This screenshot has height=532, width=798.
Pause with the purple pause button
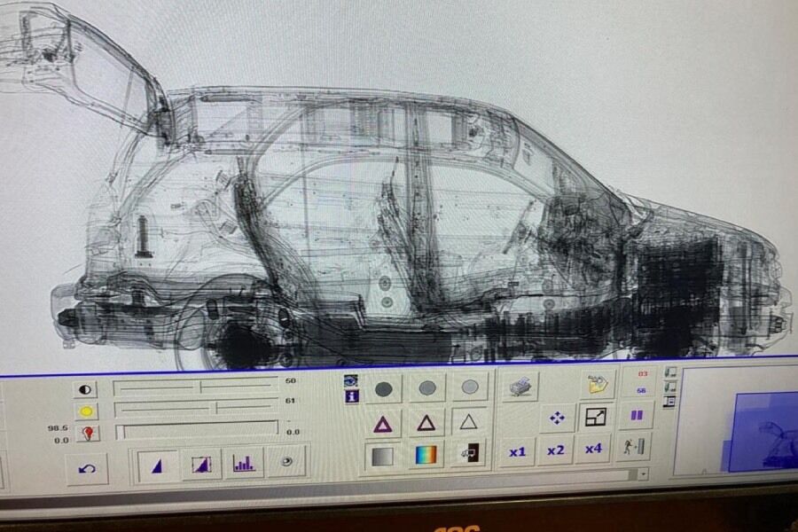coord(636,415)
